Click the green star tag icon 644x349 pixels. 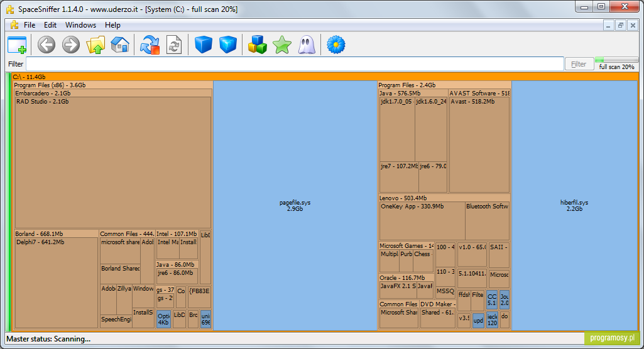[282, 45]
